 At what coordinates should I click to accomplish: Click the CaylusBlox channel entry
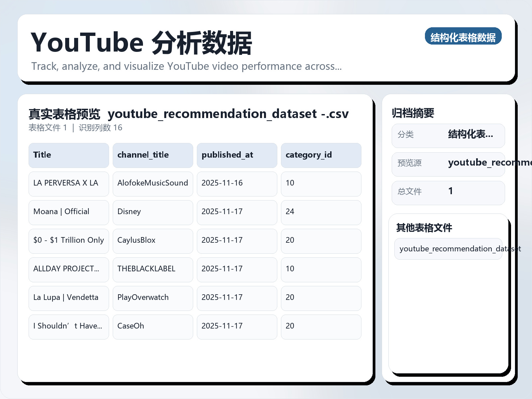tap(153, 241)
